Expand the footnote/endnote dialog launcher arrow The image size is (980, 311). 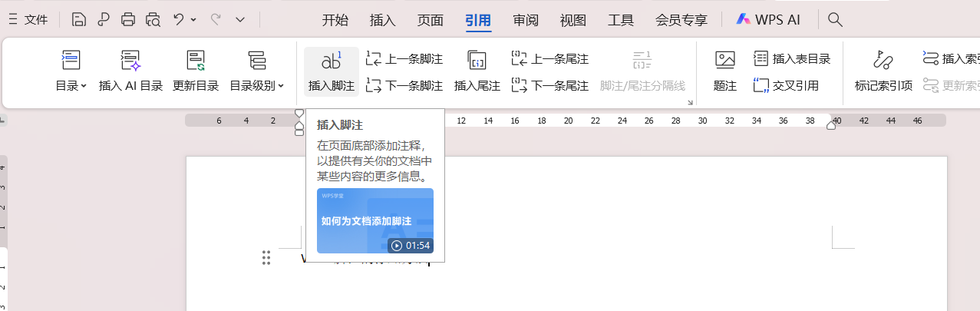coord(690,102)
